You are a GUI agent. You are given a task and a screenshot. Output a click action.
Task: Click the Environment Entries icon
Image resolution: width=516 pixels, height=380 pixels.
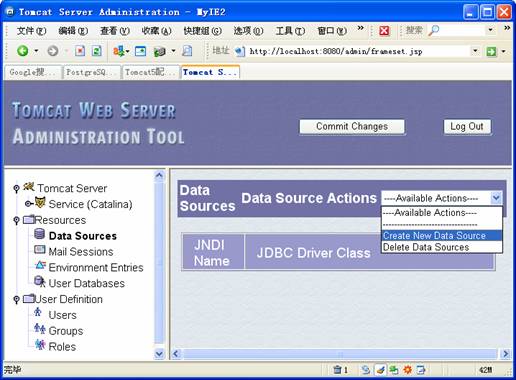click(x=40, y=265)
